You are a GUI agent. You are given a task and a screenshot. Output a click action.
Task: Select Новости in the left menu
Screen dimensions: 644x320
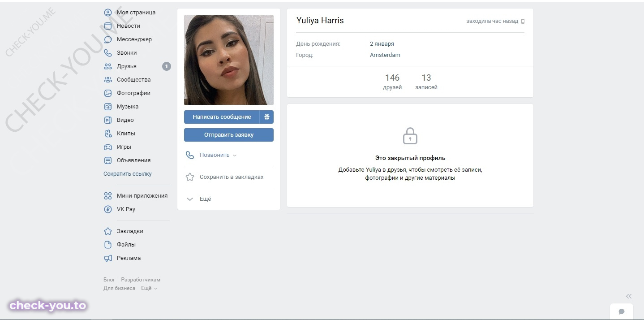pyautogui.click(x=129, y=26)
